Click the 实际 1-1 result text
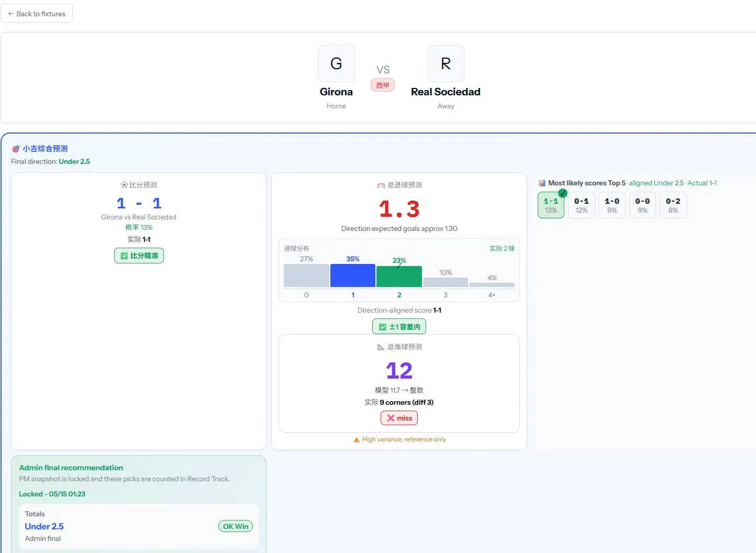 (x=139, y=239)
